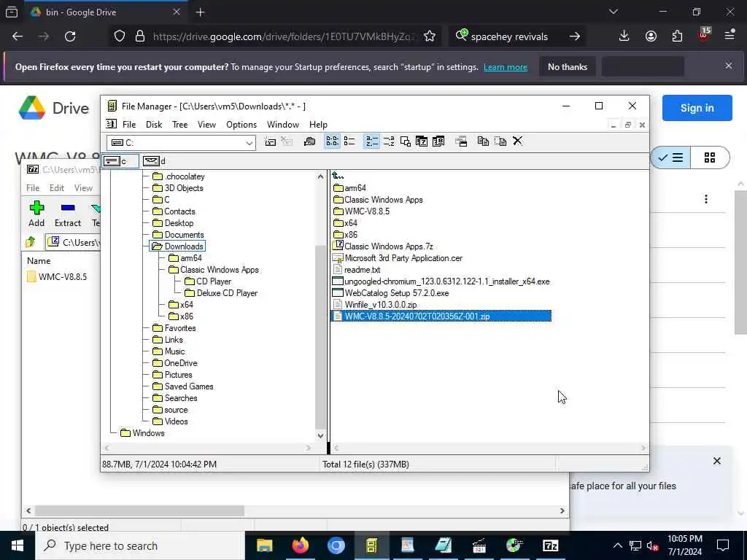Click New Window toolbar icon in File Manager

coord(461,141)
